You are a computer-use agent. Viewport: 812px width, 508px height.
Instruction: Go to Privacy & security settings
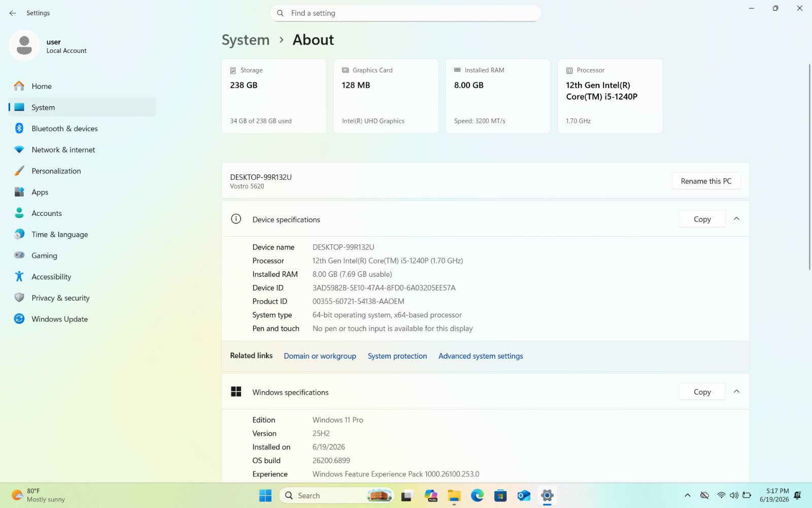82,298
